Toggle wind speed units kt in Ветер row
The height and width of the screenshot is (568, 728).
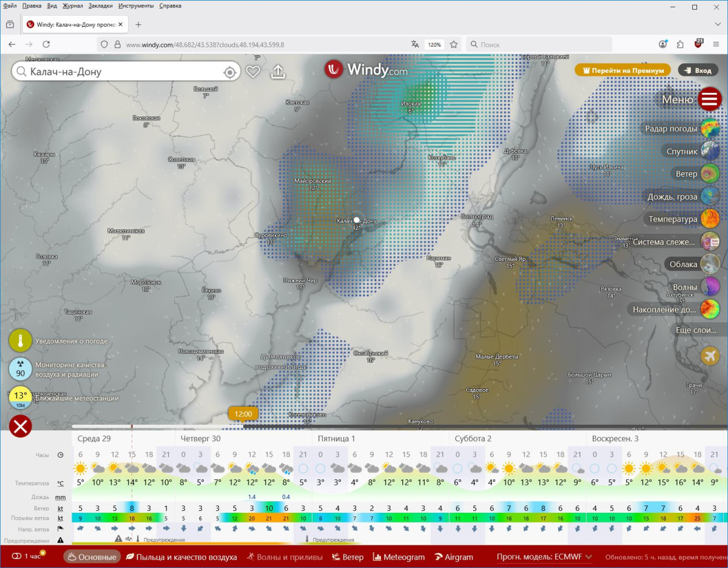tap(60, 509)
